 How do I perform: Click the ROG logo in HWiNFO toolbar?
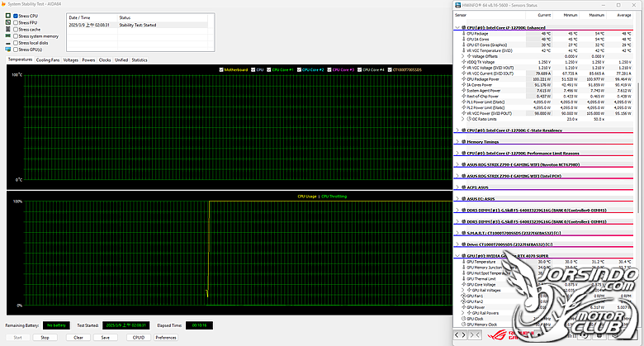[497, 335]
